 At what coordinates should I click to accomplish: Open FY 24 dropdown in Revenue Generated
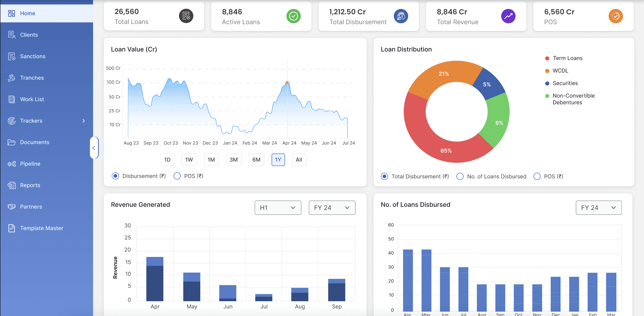(x=332, y=207)
